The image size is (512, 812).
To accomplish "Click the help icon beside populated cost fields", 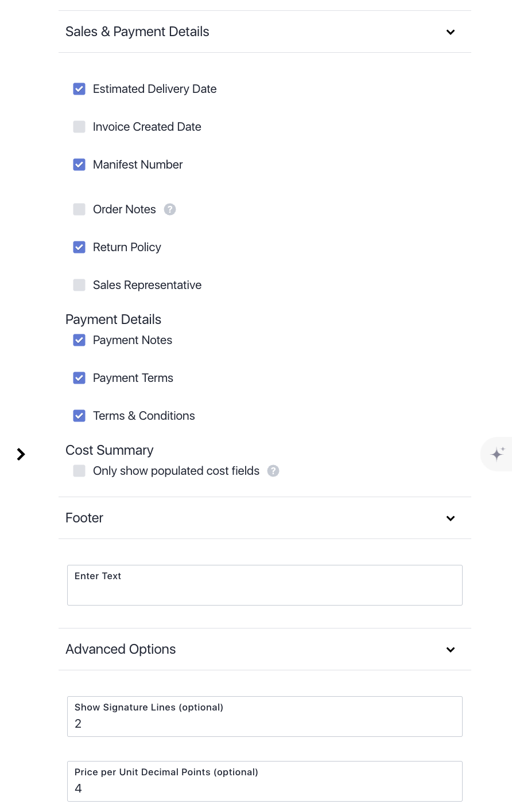I will point(274,471).
